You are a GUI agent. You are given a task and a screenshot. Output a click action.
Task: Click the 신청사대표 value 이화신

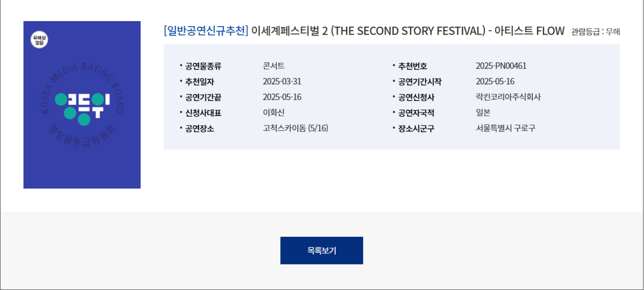tap(274, 113)
